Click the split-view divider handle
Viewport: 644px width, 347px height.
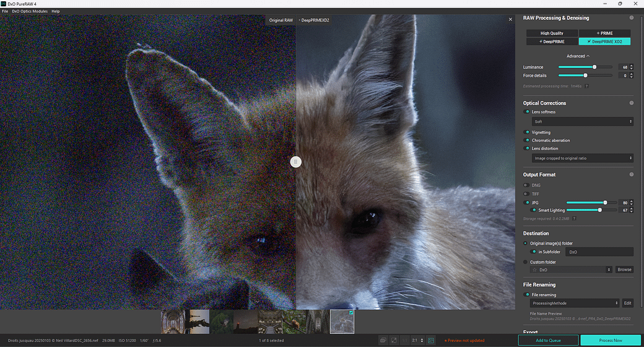296,162
